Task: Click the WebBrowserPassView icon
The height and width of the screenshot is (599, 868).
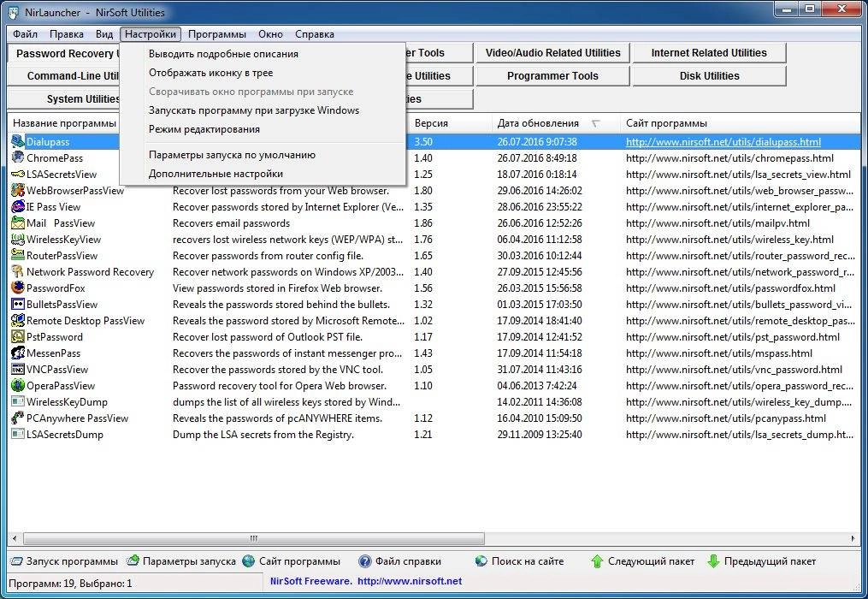Action: point(18,191)
